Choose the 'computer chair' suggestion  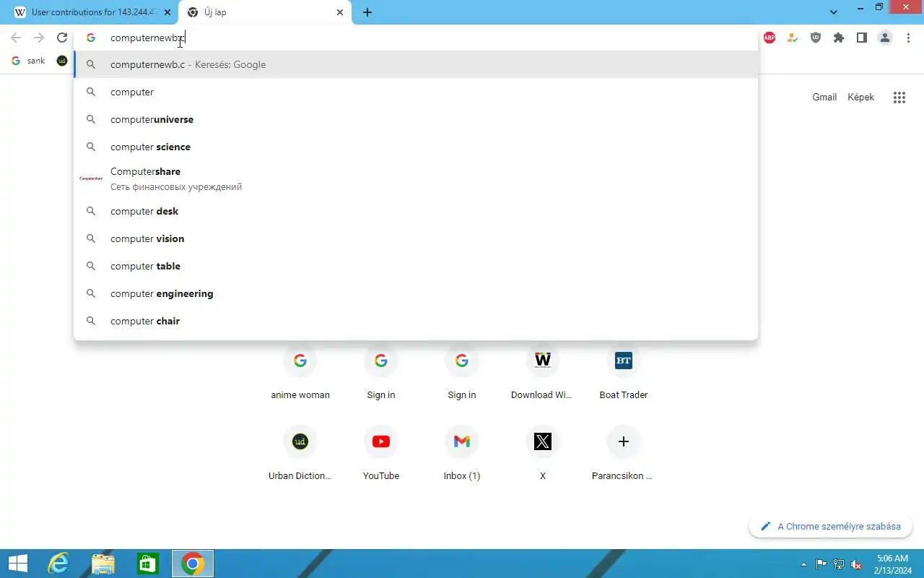(x=416, y=321)
